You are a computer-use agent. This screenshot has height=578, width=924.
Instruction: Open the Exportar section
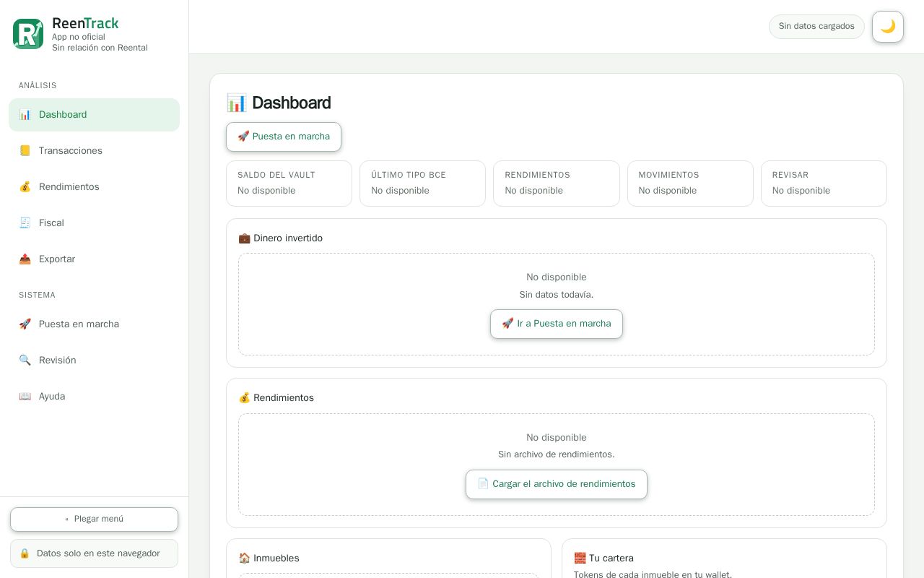coord(94,259)
